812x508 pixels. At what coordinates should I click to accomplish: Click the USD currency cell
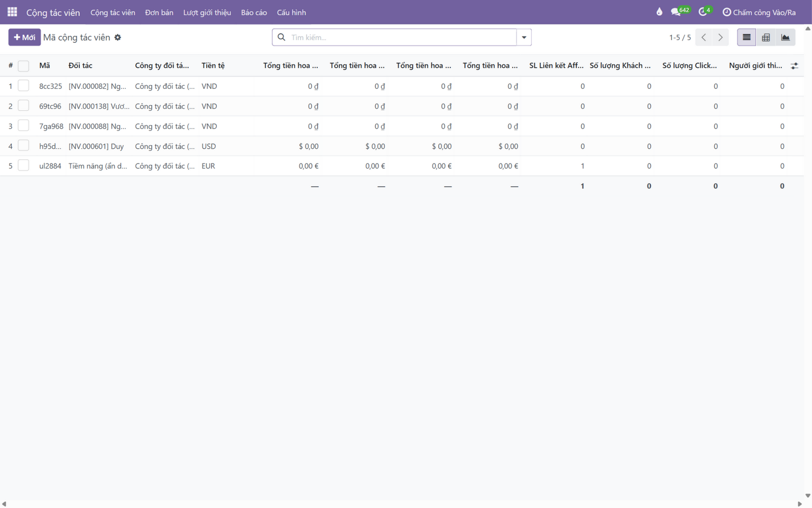(x=209, y=146)
